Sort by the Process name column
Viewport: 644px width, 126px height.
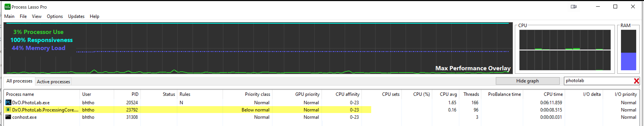[x=20, y=94]
